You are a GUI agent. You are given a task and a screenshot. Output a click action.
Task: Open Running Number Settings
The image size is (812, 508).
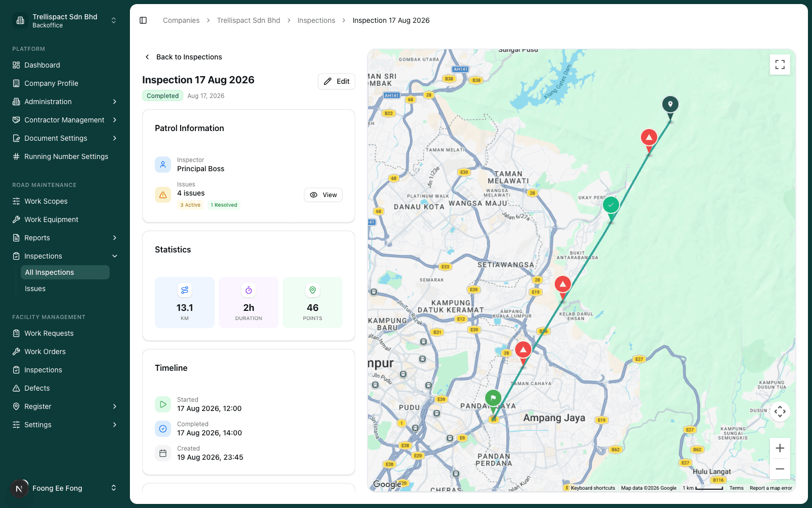tap(65, 156)
